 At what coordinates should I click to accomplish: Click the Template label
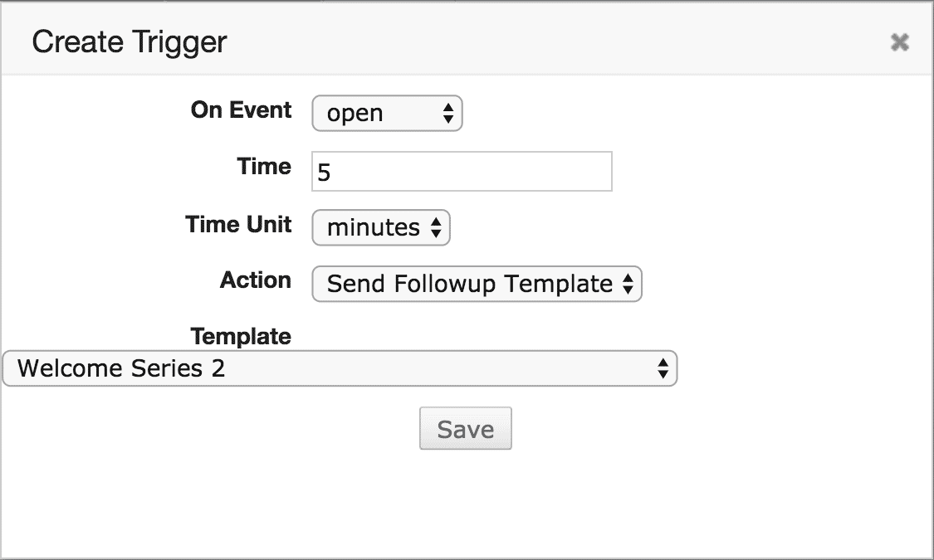pyautogui.click(x=241, y=336)
